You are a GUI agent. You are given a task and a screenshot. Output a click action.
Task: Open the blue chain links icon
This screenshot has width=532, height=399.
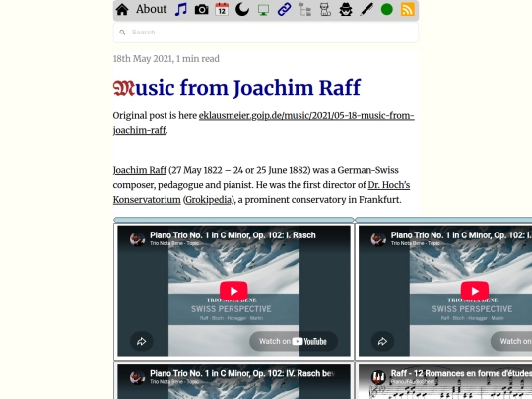[284, 10]
